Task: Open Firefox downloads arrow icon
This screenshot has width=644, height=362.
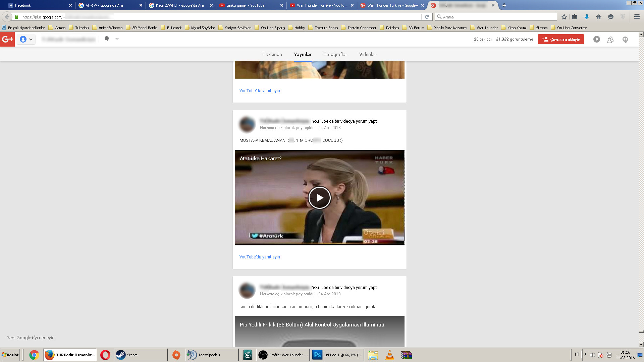Action: 586,17
